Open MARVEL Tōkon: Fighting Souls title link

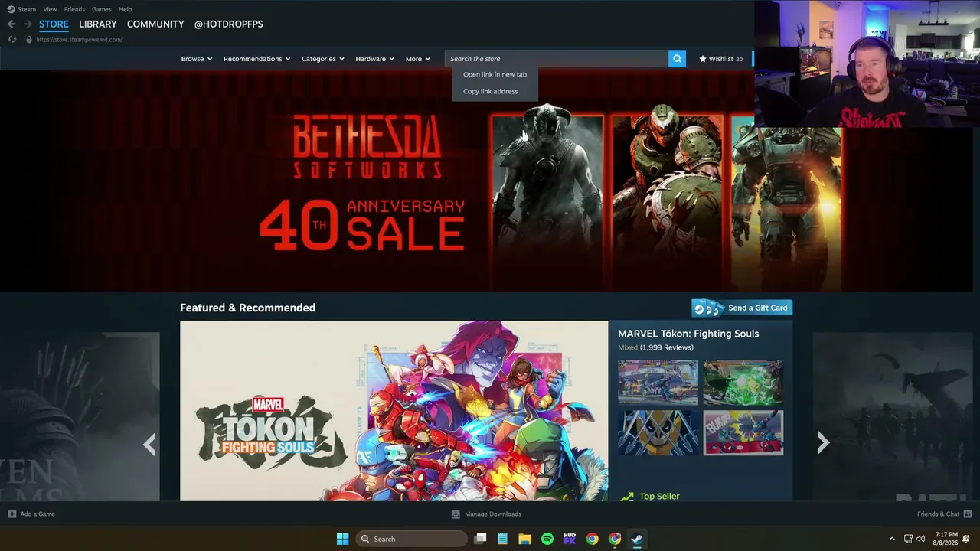pos(688,334)
